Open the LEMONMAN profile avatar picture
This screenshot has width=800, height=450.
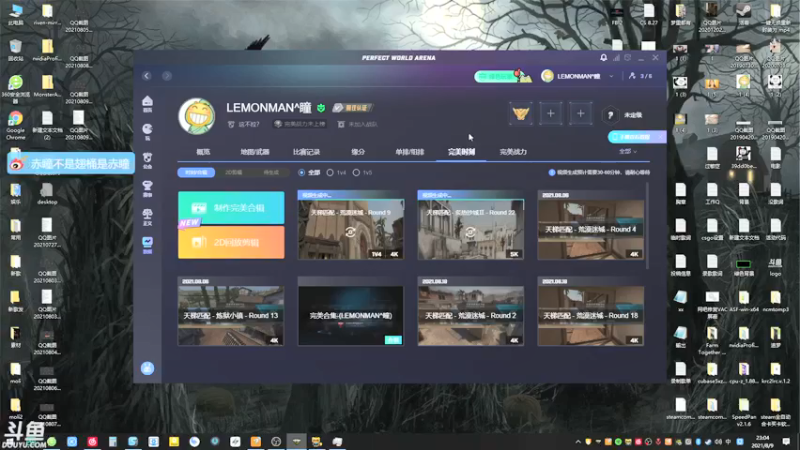coord(196,116)
